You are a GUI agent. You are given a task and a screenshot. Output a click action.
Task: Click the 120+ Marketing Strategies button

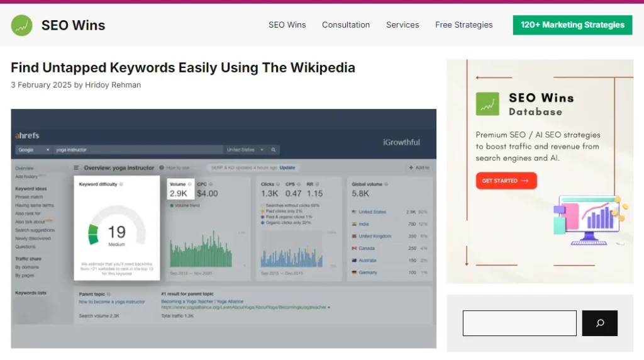572,25
